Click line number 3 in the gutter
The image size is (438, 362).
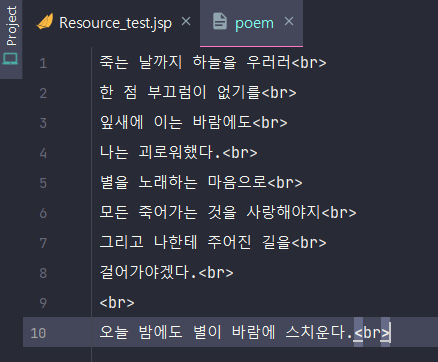[x=43, y=123]
